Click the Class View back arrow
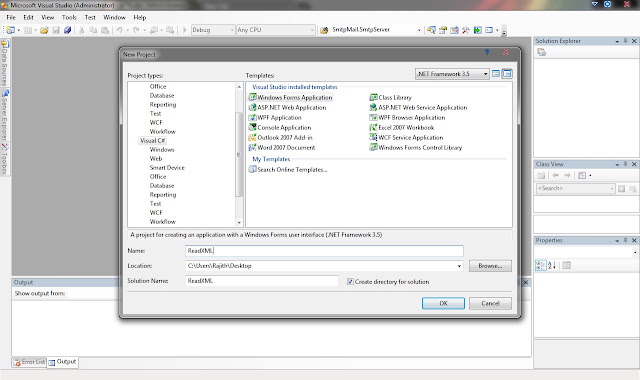The height and width of the screenshot is (380, 640). point(556,175)
